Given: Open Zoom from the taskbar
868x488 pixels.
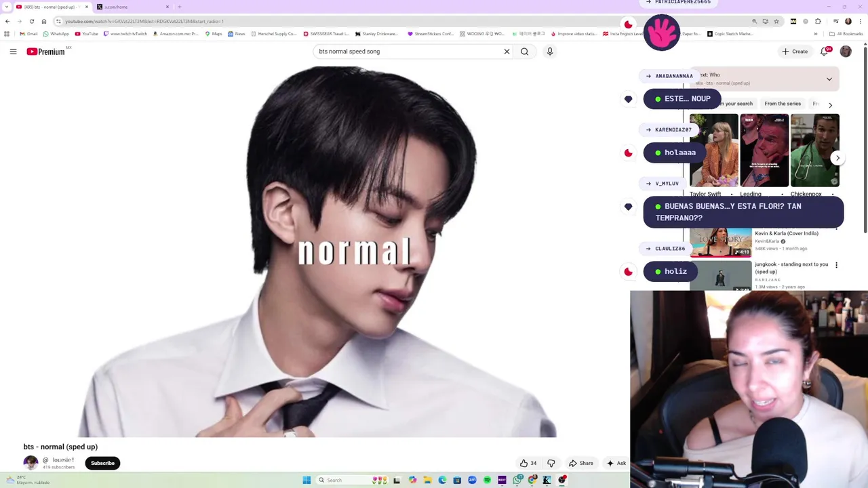Looking at the screenshot, I should [472, 480].
